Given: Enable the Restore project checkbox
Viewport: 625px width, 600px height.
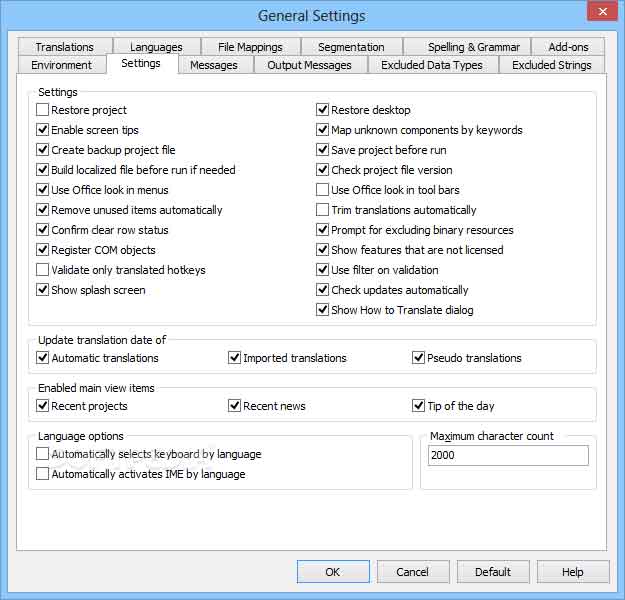Looking at the screenshot, I should coord(43,110).
